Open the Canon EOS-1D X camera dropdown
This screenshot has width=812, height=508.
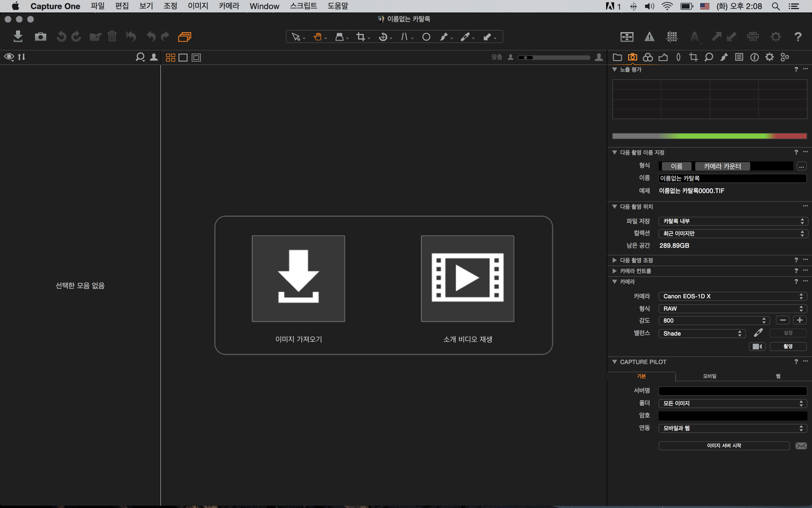pos(732,296)
